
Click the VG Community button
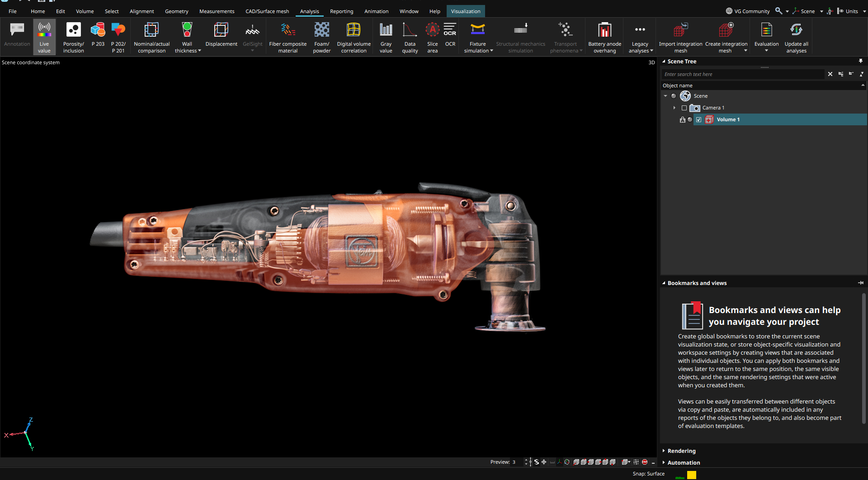pyautogui.click(x=748, y=11)
